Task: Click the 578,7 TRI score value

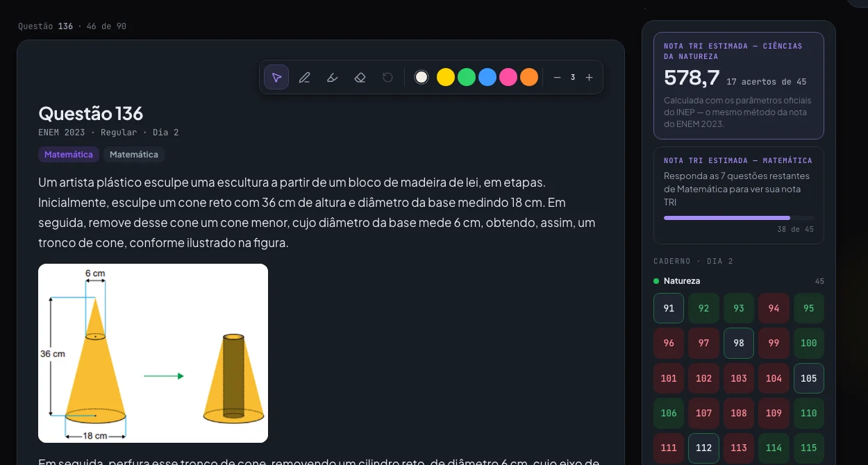Action: [x=692, y=77]
